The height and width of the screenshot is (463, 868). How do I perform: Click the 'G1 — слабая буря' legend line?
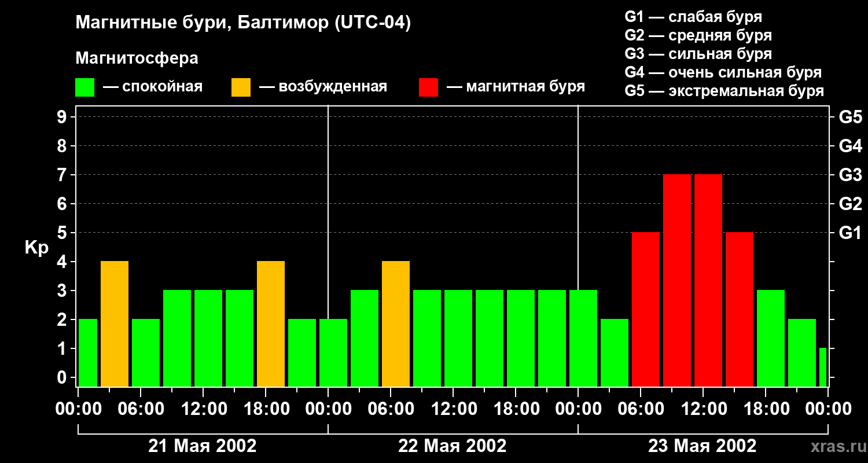693,16
